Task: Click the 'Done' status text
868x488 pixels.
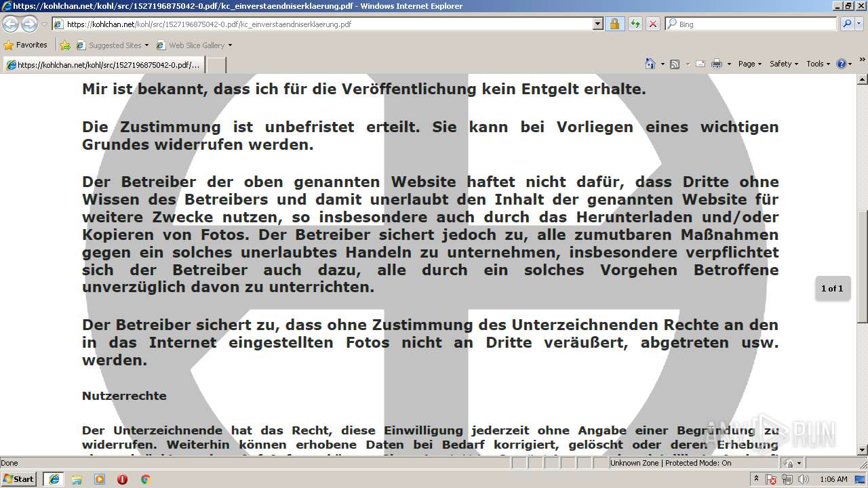Action: click(x=9, y=463)
